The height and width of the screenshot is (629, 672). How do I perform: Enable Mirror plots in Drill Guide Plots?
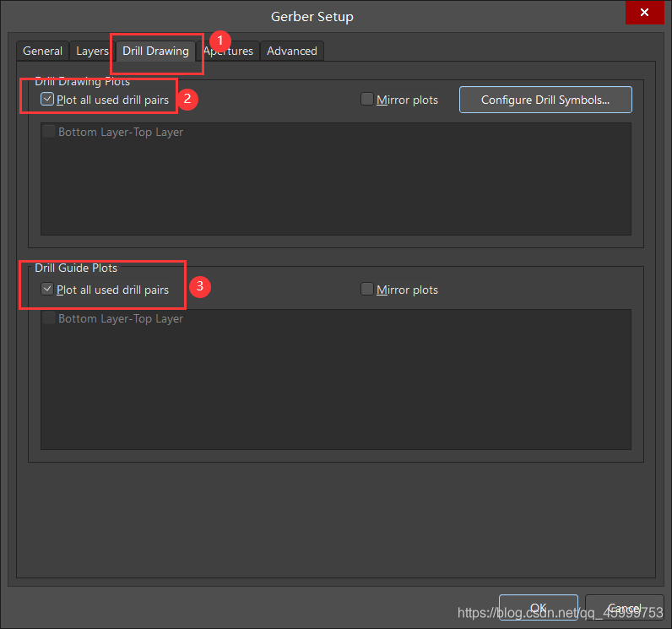367,290
